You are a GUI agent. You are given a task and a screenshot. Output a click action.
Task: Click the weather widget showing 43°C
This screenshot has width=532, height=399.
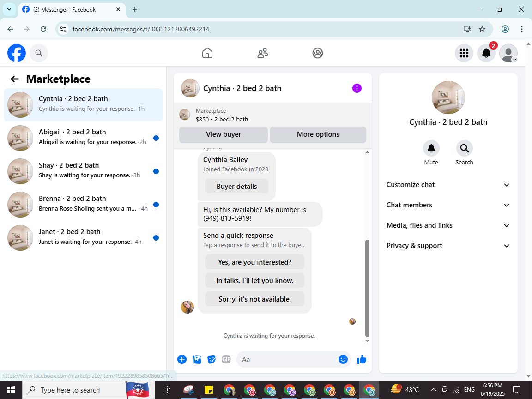point(405,390)
